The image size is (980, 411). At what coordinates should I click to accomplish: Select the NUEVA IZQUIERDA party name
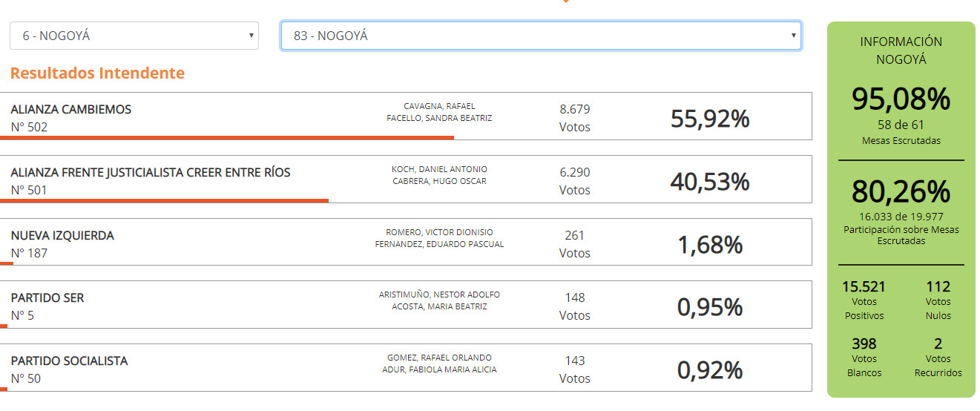click(62, 235)
